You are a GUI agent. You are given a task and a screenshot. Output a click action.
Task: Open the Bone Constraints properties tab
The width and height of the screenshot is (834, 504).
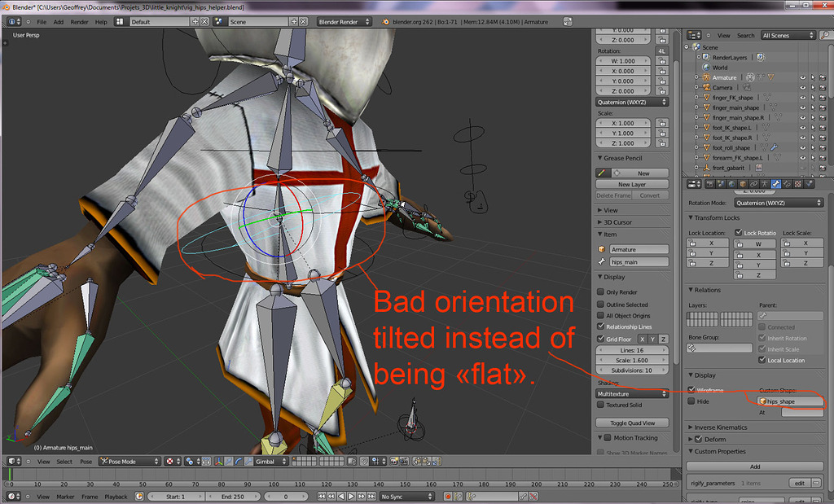pyautogui.click(x=787, y=184)
